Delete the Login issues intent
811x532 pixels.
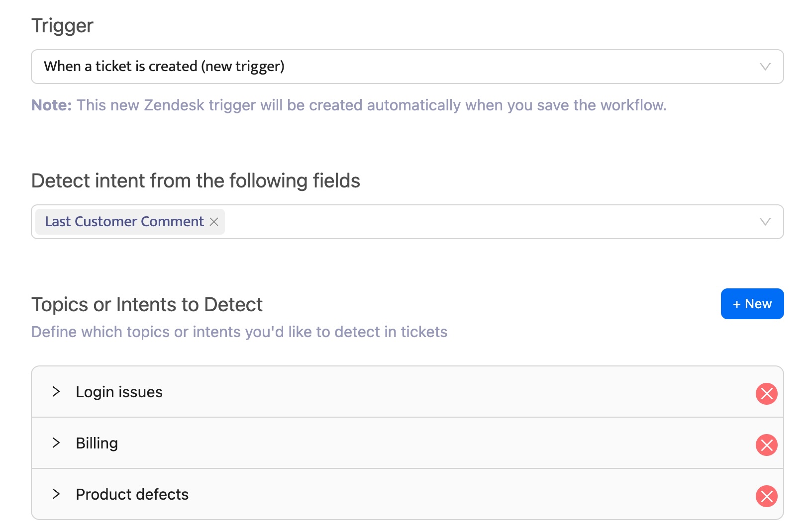(x=766, y=394)
